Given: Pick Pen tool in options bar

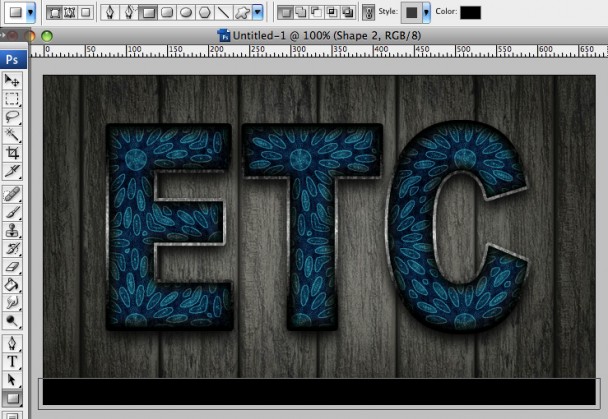Looking at the screenshot, I should (110, 13).
